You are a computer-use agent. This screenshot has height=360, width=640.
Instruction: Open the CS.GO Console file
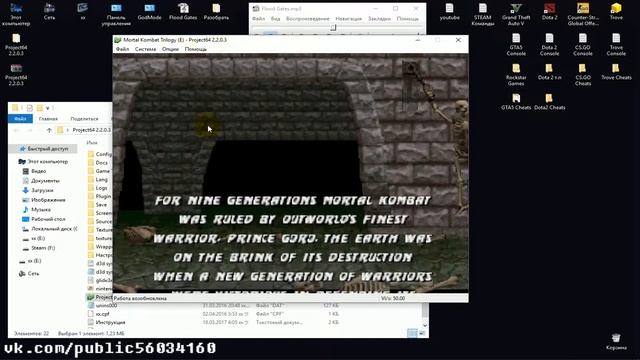click(x=582, y=44)
